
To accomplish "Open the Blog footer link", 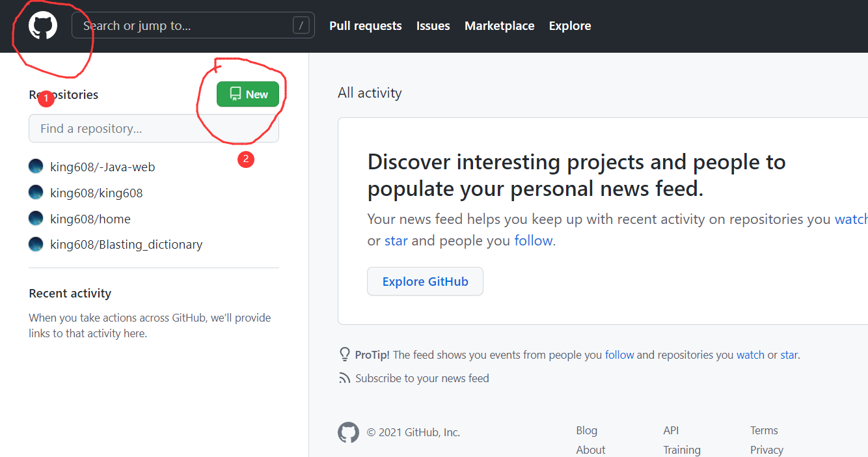I will 586,430.
